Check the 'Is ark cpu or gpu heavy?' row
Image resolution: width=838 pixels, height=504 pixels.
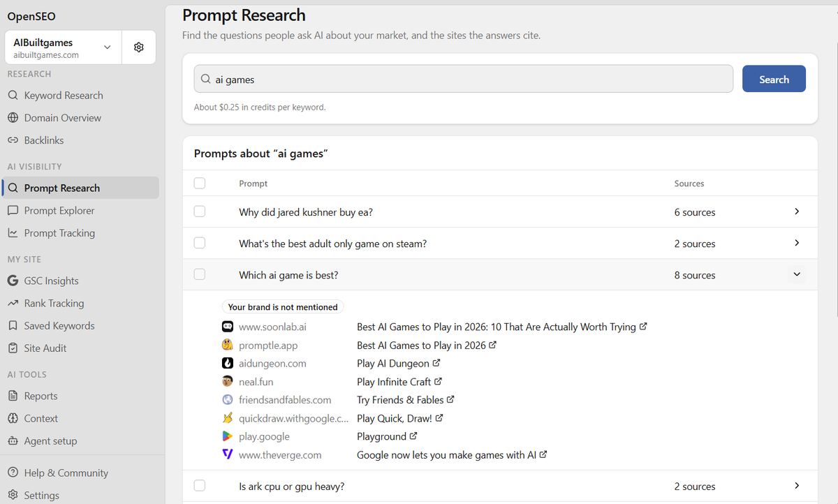pos(200,485)
